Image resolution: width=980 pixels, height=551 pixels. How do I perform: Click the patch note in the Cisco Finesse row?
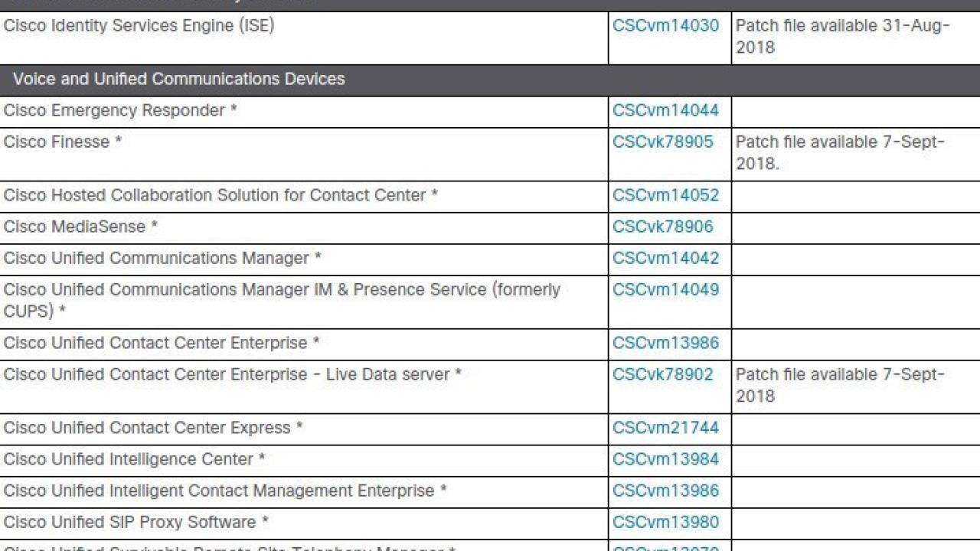click(x=841, y=152)
